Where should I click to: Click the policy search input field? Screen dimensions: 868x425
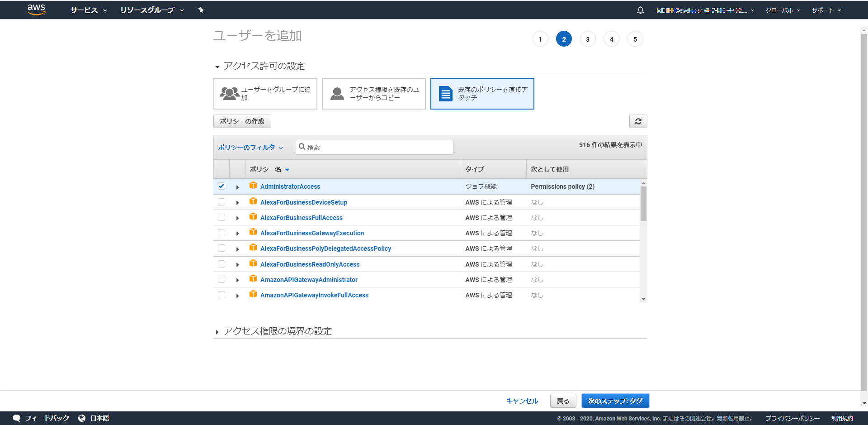coord(375,147)
